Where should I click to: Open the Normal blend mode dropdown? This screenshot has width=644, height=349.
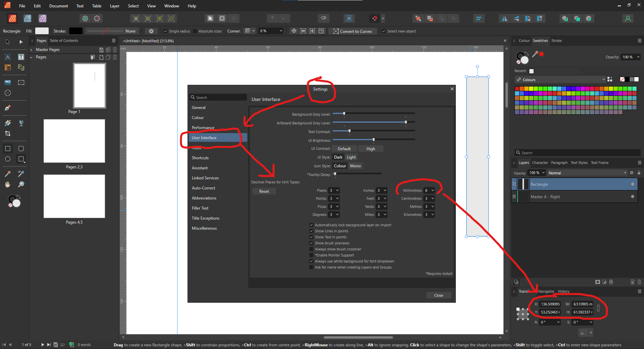[587, 173]
